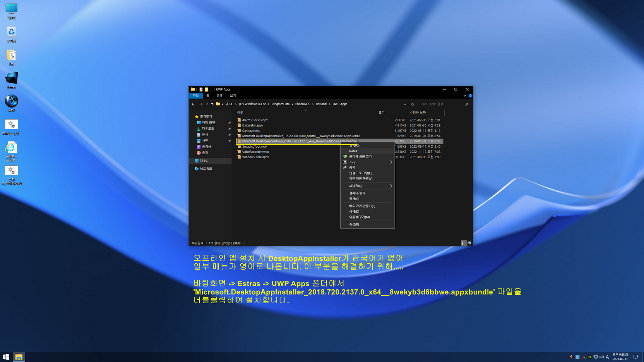Open the volume tray icon
Screen dimensions: 644x362
[601, 357]
